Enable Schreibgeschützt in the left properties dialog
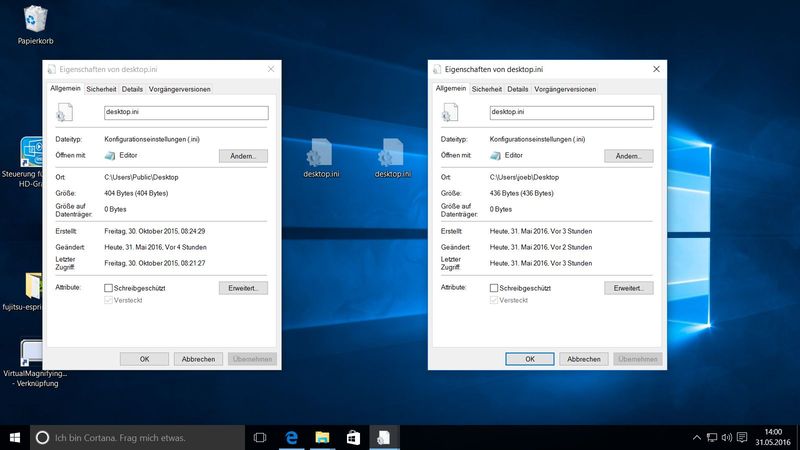This screenshot has height=450, width=800. click(109, 288)
